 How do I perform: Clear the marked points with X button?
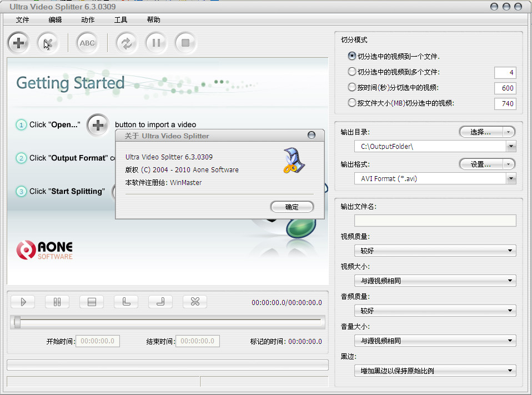(195, 302)
